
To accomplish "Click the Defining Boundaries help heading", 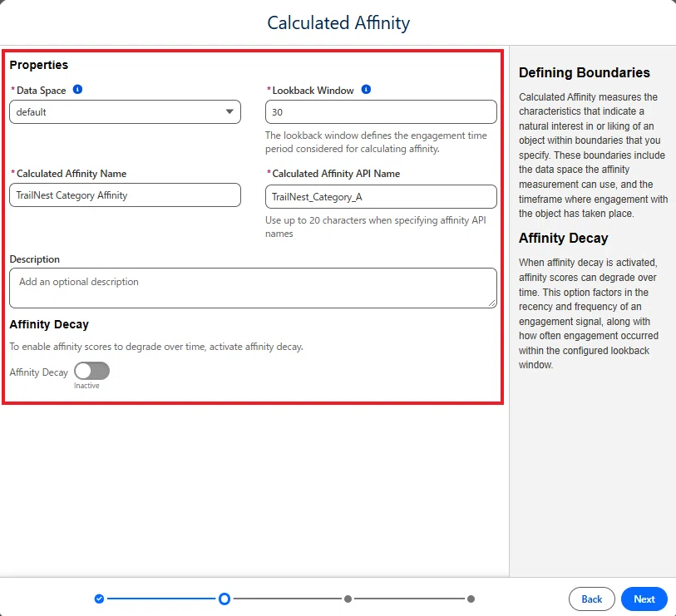I will [585, 72].
